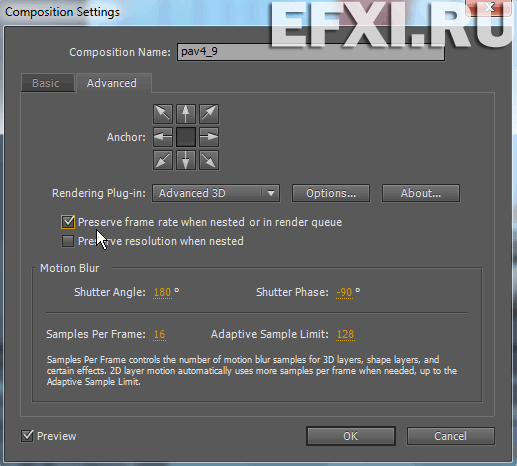This screenshot has height=466, width=517.
Task: Set anchor to middle-right arrow
Action: tap(209, 137)
